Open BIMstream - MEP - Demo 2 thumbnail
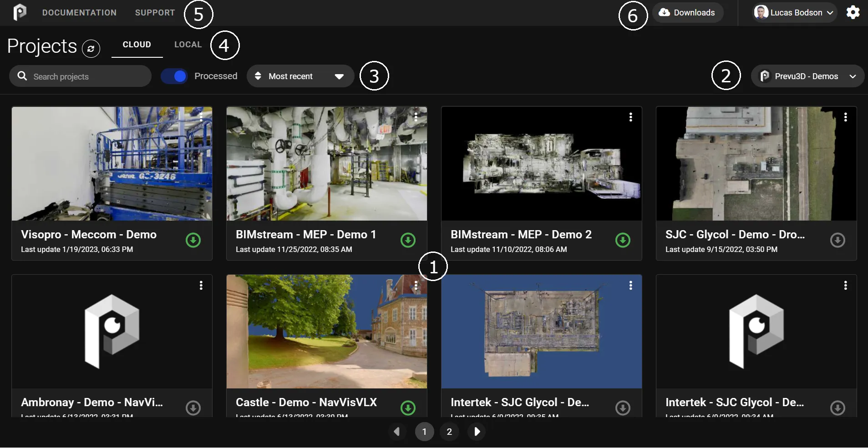The width and height of the screenshot is (868, 448). (x=542, y=164)
